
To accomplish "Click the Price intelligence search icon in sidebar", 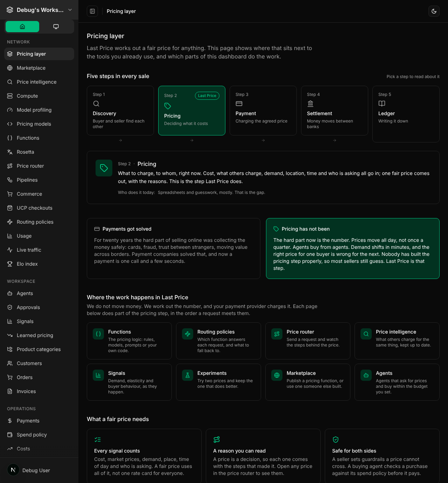I will 10,82.
